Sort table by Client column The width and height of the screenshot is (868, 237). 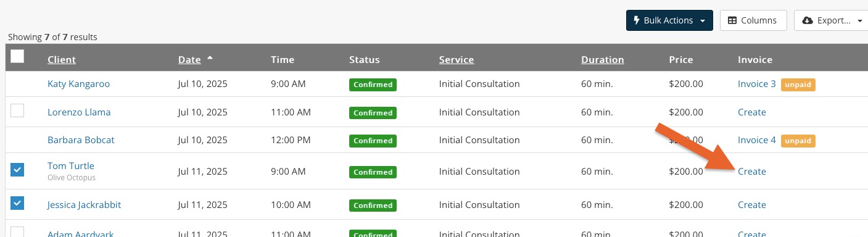(x=62, y=60)
